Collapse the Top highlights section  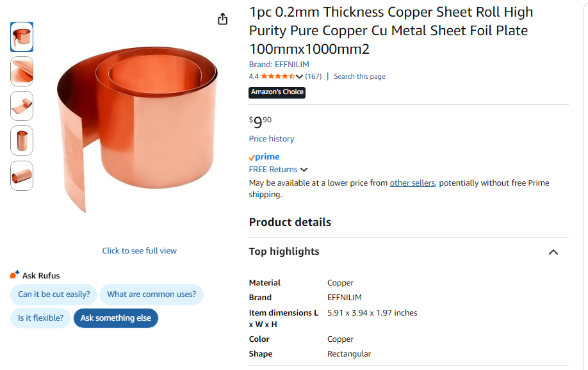[x=553, y=252]
